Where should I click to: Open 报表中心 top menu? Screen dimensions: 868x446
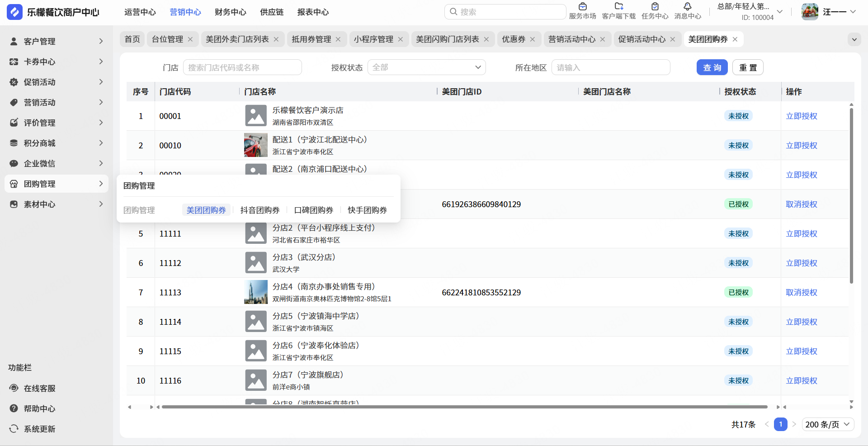(x=313, y=12)
